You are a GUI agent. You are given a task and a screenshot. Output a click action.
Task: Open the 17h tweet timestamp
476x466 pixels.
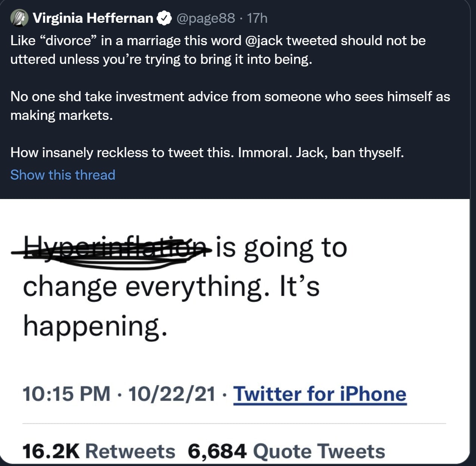click(x=257, y=18)
